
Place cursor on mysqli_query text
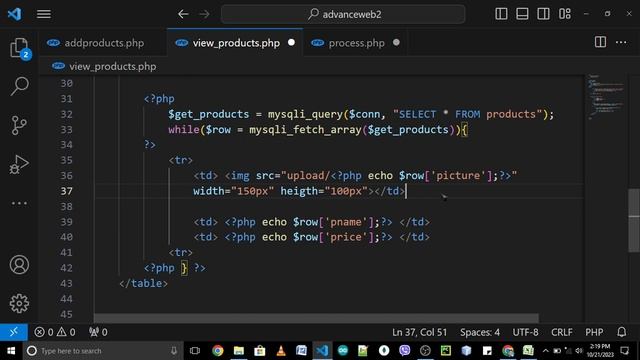(x=305, y=114)
